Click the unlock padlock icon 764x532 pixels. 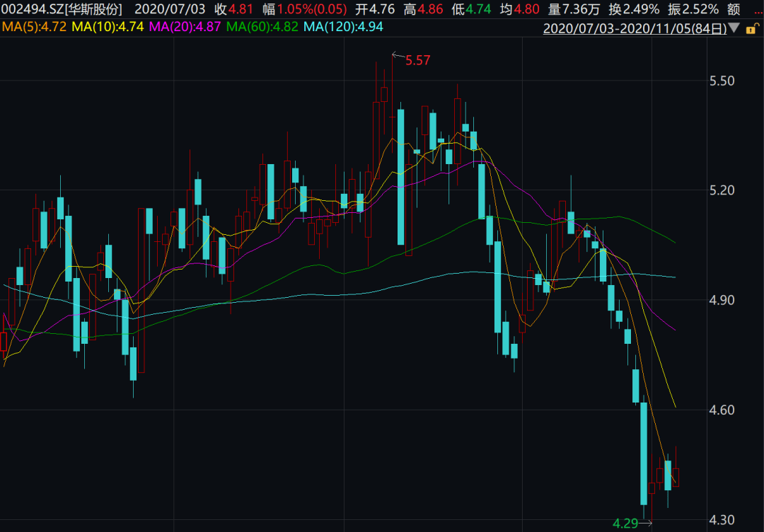point(753,28)
